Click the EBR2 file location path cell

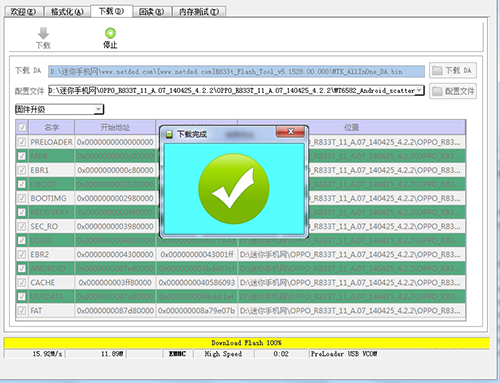coord(352,254)
